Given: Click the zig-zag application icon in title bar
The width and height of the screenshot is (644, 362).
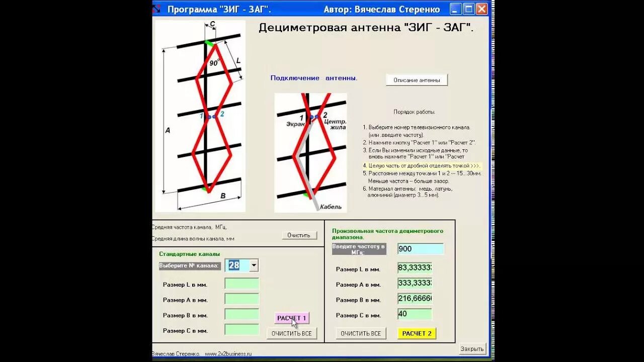Looking at the screenshot, I should [156, 8].
